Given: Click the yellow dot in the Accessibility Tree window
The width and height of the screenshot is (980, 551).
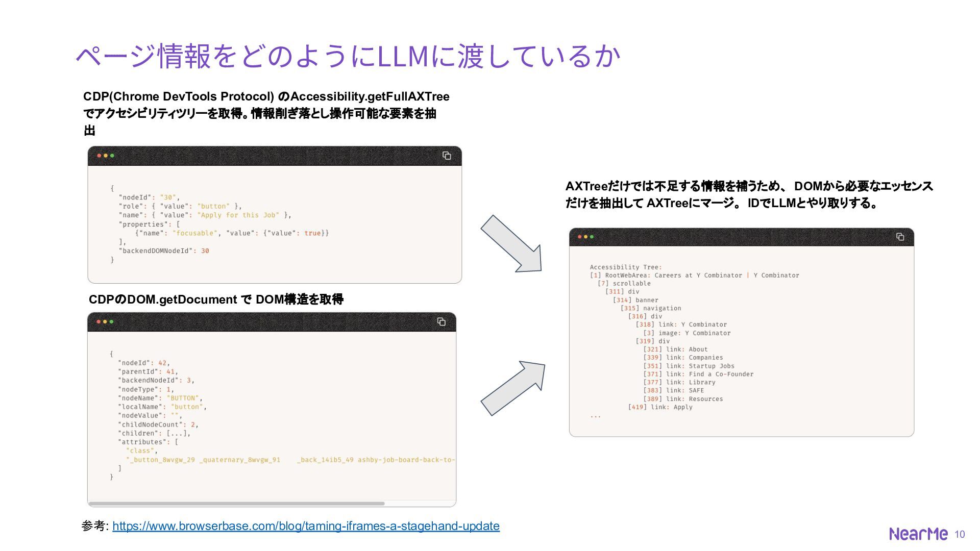Looking at the screenshot, I should pyautogui.click(x=585, y=237).
